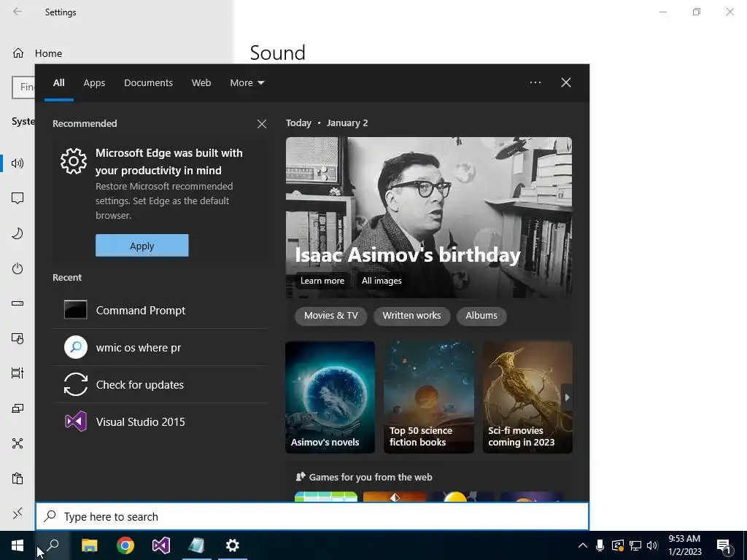Open Storage sidebar icon in Settings
The height and width of the screenshot is (560, 747).
18,303
